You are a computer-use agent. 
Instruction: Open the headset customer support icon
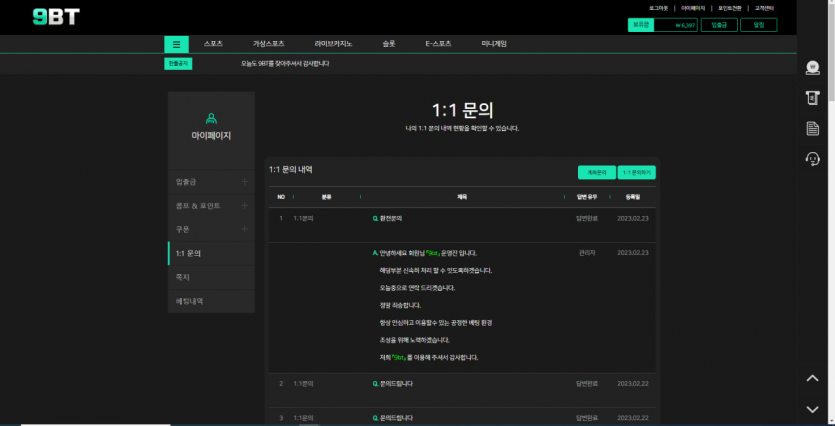click(x=812, y=159)
